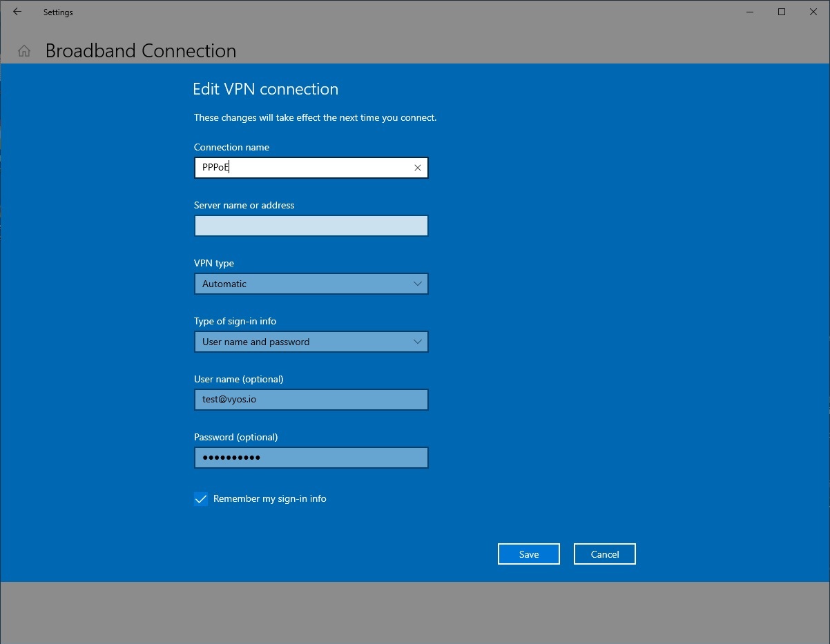
Task: Click the Broadband Connection page heading
Action: [141, 51]
